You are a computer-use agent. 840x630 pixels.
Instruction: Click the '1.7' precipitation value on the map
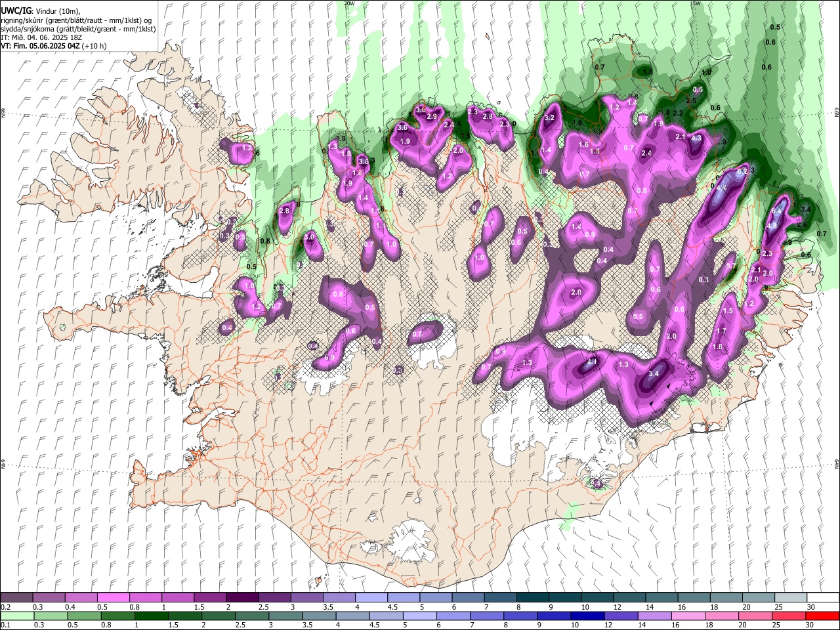[721, 331]
